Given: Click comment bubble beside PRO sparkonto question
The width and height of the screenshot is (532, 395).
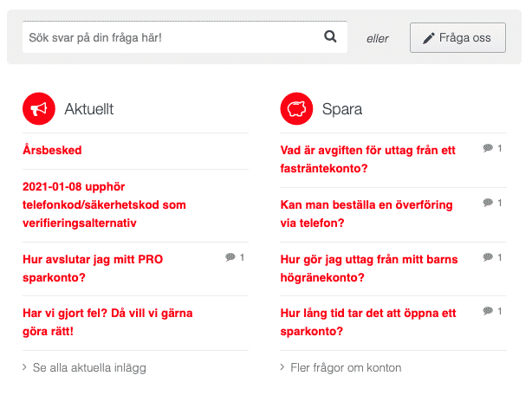Looking at the screenshot, I should point(230,257).
